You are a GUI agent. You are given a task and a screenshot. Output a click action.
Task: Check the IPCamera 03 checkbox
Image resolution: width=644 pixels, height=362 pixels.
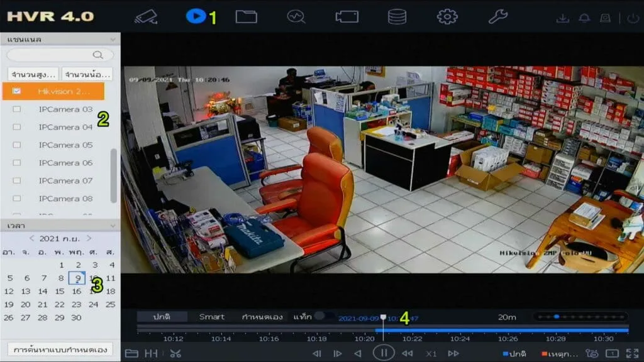click(x=17, y=109)
